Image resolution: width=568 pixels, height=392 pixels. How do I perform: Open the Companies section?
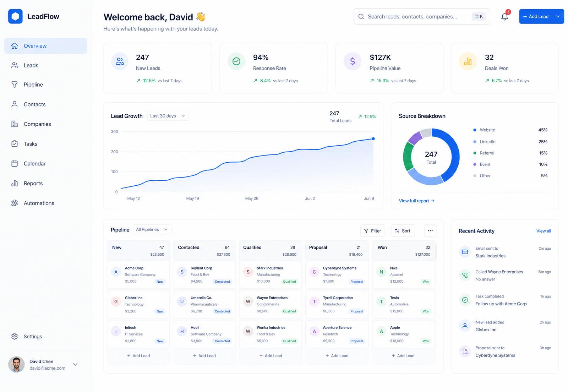pos(45,124)
